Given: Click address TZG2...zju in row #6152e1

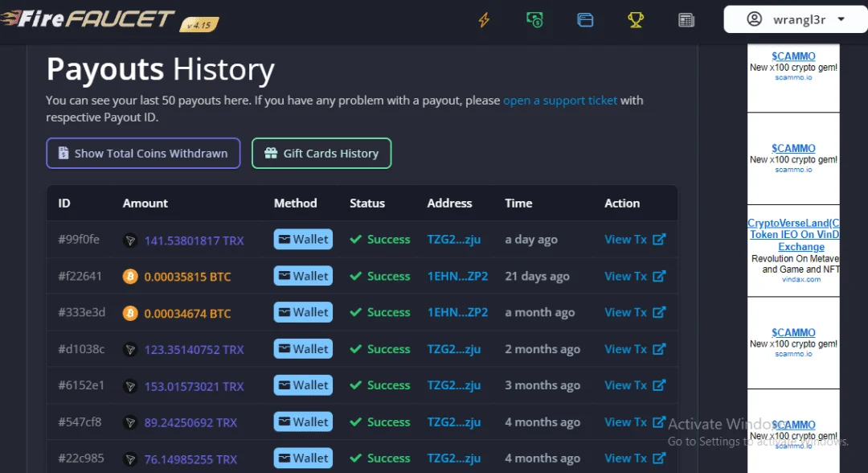Looking at the screenshot, I should click(454, 385).
